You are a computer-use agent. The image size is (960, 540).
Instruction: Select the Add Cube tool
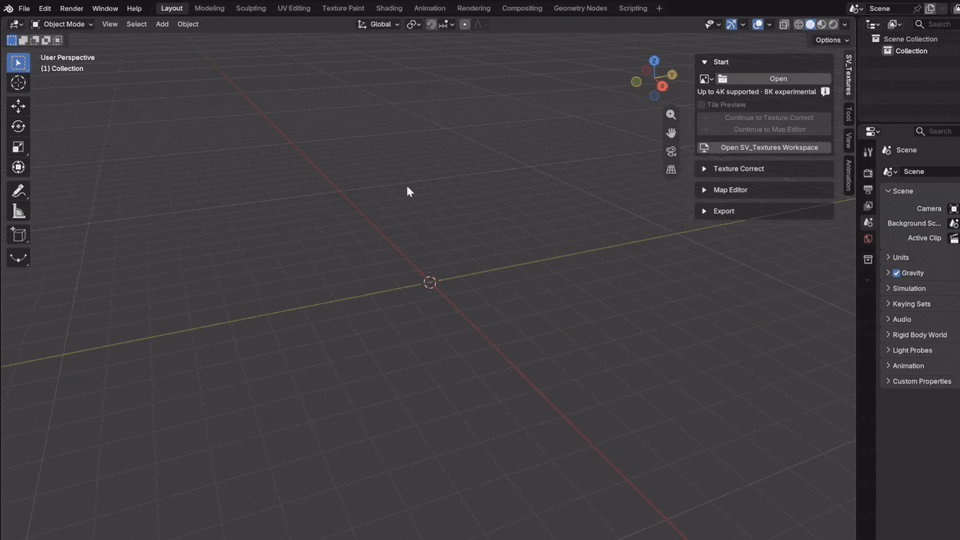(18, 235)
